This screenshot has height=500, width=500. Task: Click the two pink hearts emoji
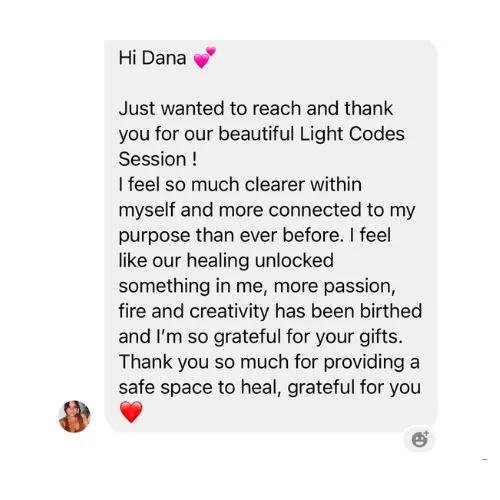tap(205, 57)
